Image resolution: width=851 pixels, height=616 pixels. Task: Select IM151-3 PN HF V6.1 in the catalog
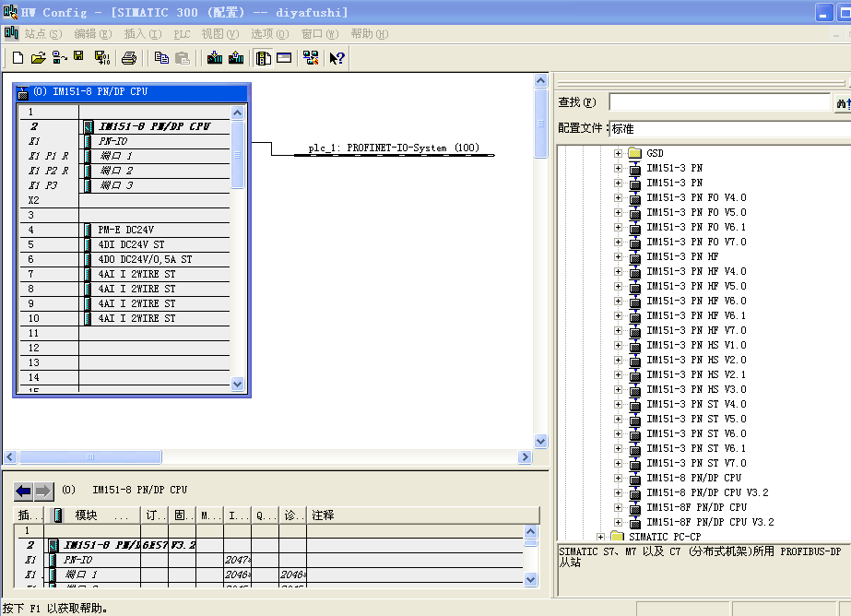(696, 316)
